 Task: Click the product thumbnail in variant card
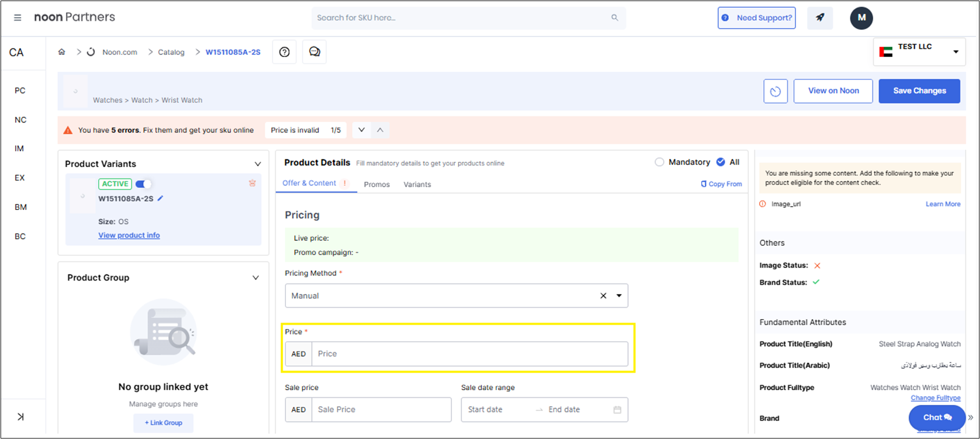(x=82, y=196)
